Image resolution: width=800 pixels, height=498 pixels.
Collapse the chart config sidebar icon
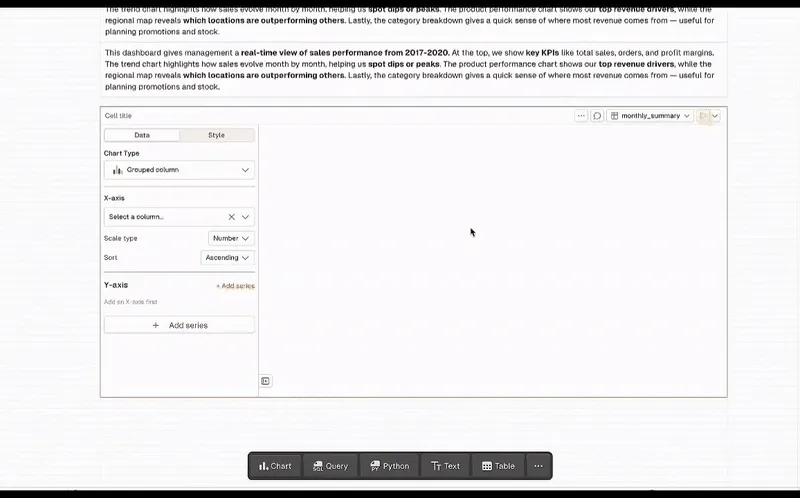[265, 381]
